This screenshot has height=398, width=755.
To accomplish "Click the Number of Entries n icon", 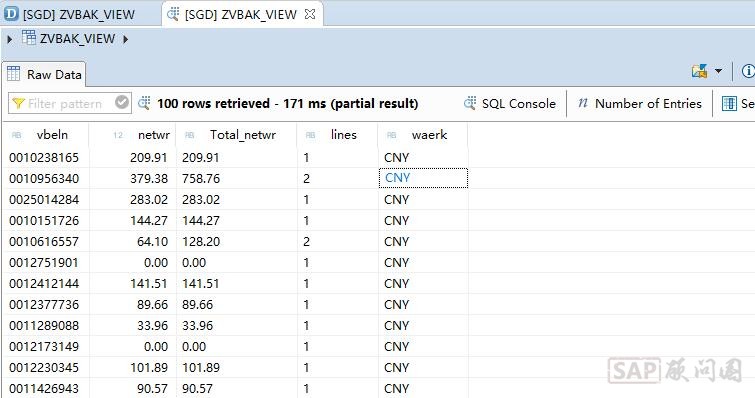I will tap(583, 103).
